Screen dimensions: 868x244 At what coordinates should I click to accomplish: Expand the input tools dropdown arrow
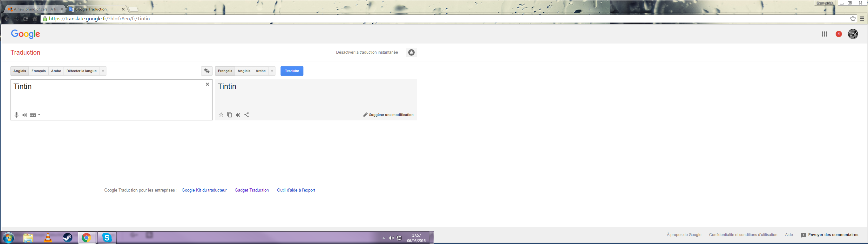(39, 115)
